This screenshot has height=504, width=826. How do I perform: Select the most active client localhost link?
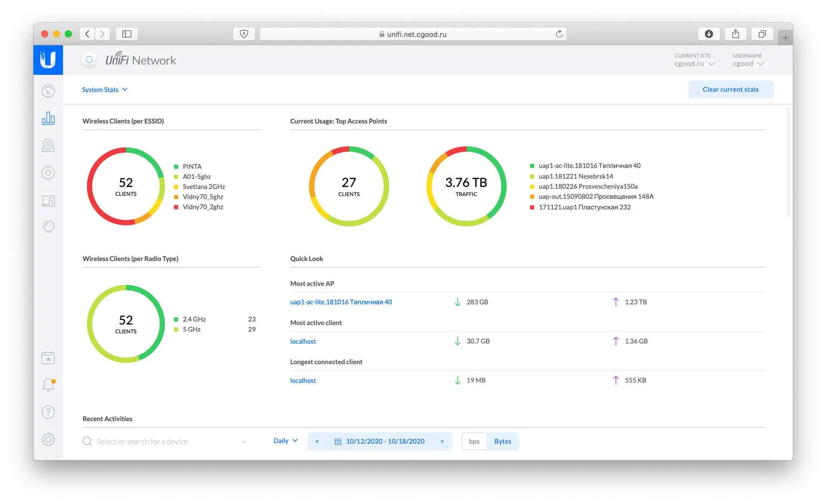[303, 341]
